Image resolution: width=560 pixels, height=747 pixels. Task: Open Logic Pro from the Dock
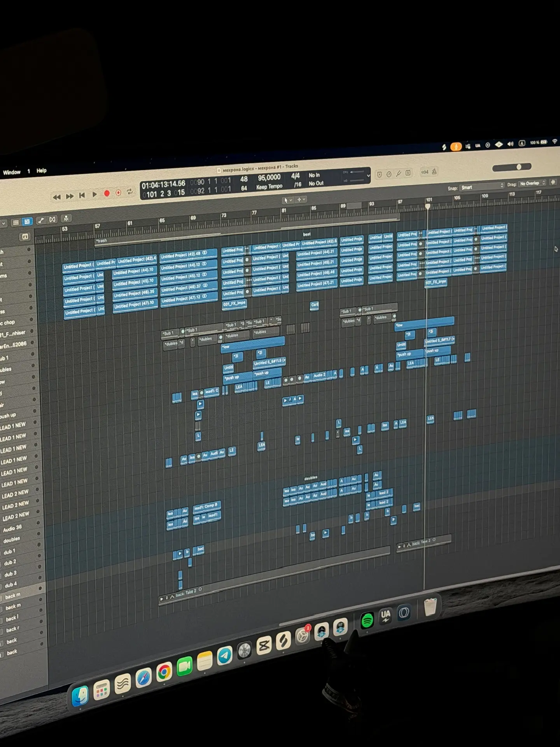[245, 651]
